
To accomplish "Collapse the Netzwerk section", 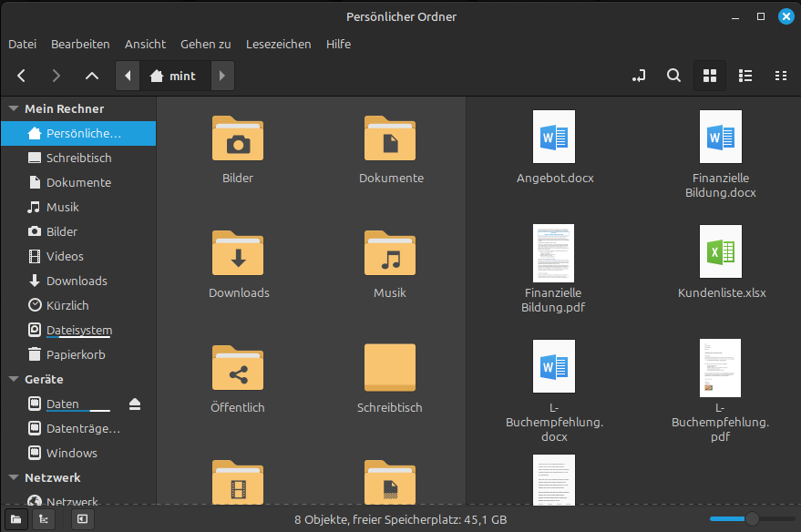I will [14, 477].
